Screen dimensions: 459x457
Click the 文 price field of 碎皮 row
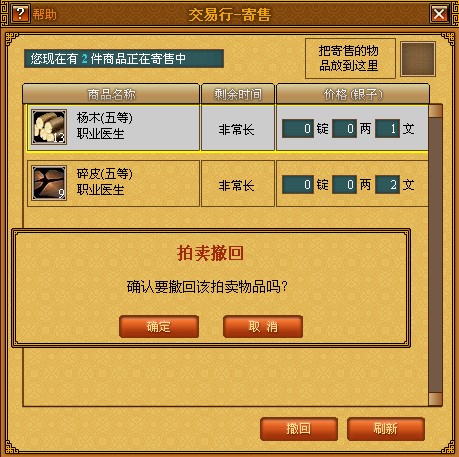point(387,185)
